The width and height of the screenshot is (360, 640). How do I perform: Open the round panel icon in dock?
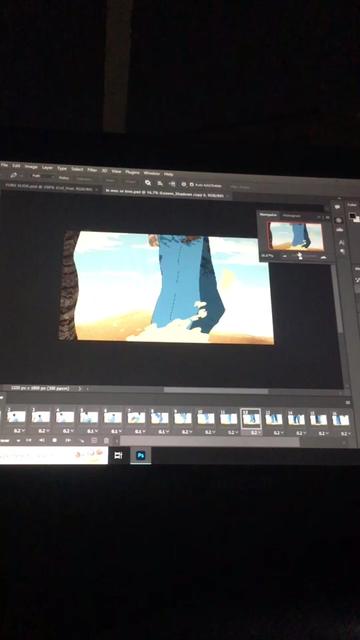[x=339, y=220]
